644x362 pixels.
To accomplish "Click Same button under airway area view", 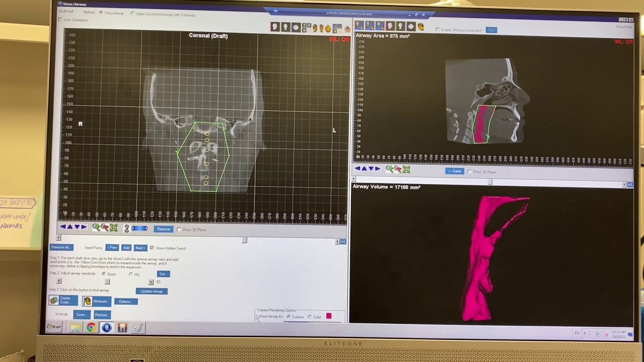I will point(455,171).
